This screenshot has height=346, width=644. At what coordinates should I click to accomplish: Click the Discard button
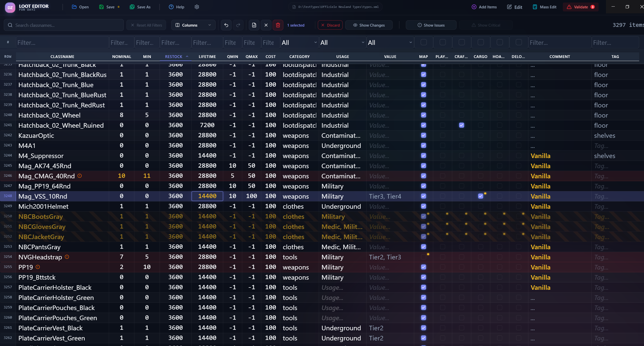[330, 25]
